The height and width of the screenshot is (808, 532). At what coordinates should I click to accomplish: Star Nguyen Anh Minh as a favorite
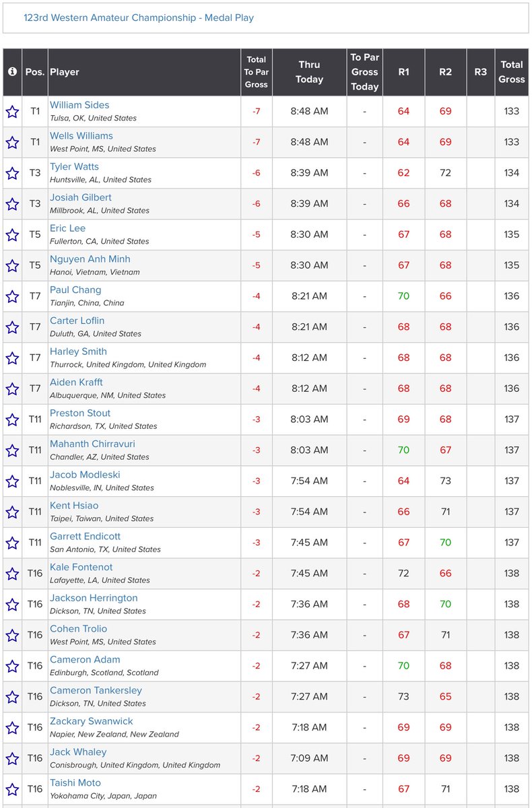[12, 265]
